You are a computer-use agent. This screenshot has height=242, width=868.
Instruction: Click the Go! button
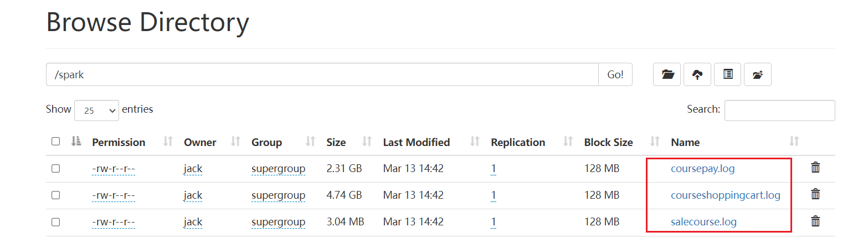[x=615, y=74]
